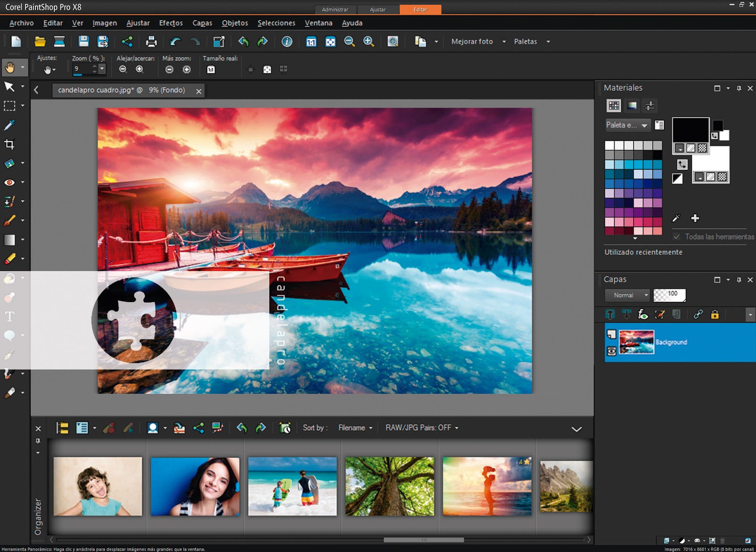Click the Image Information icon
756x552 pixels.
click(287, 42)
